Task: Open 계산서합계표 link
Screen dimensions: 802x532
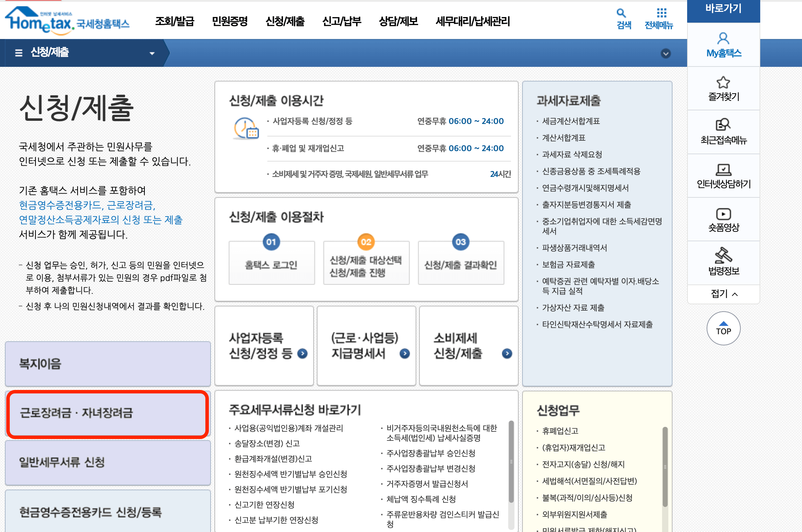Action: tap(564, 138)
